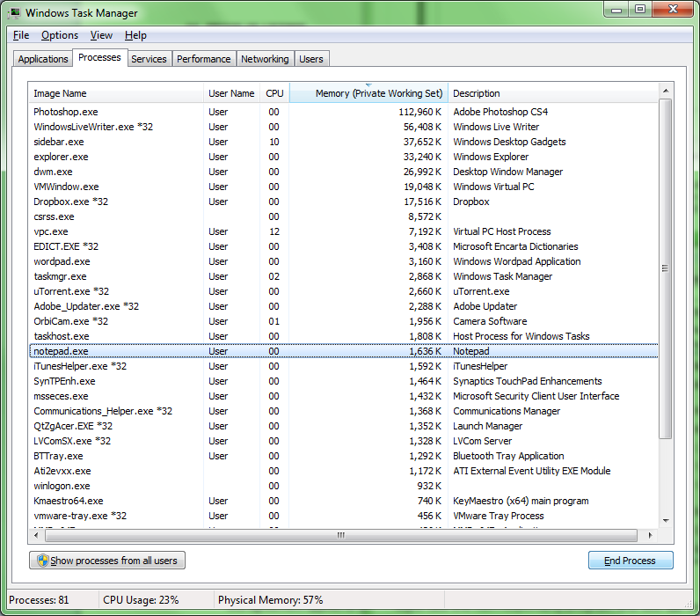Select the iTunesHelper.exe *32 process
This screenshot has height=616, width=700.
(343, 366)
